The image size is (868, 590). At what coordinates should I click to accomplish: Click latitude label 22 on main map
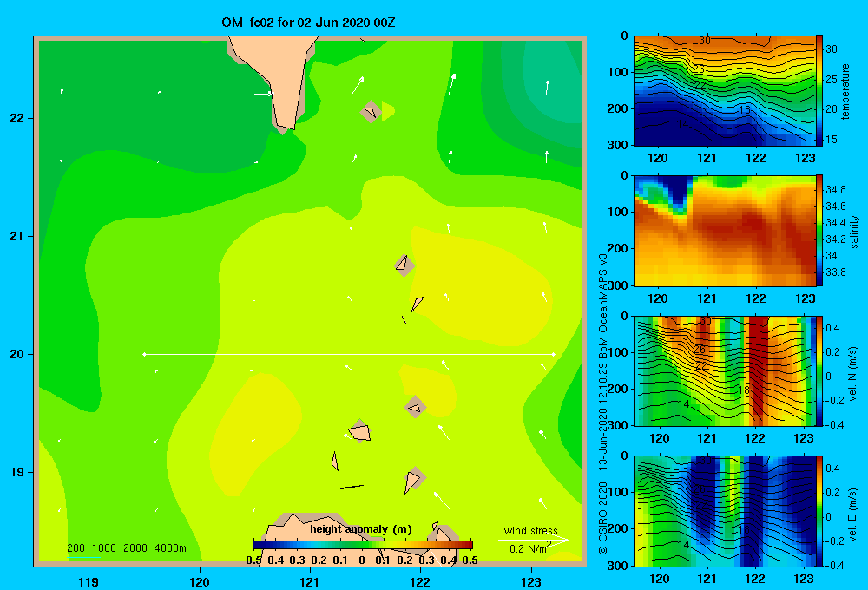click(x=17, y=119)
